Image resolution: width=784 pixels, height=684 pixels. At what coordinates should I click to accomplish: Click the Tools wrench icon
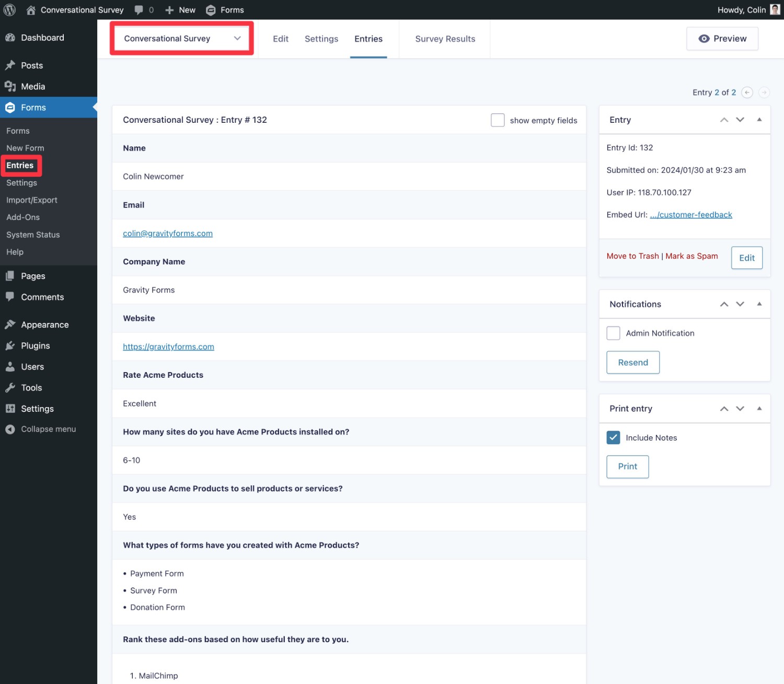[10, 388]
